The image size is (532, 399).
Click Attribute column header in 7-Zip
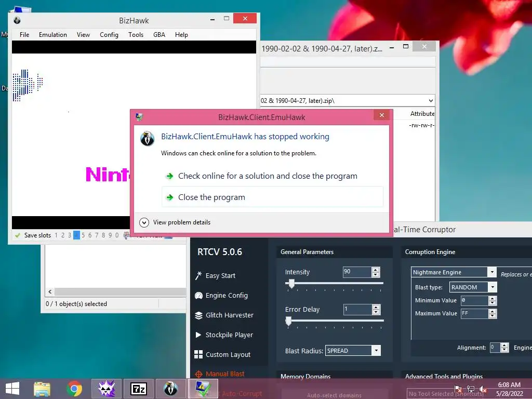pyautogui.click(x=422, y=114)
